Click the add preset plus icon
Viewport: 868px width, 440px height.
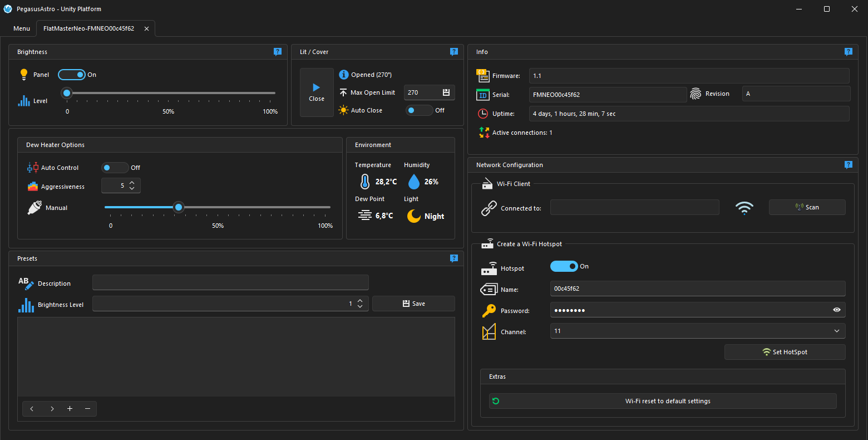click(70, 409)
